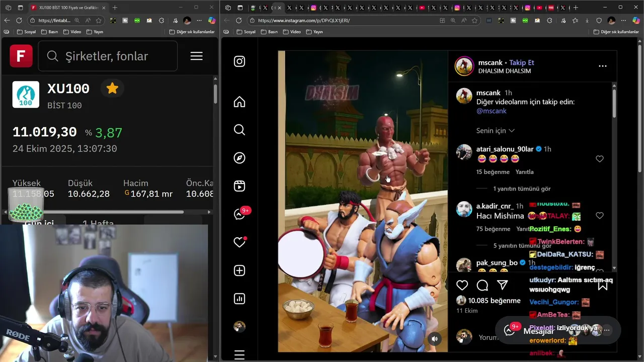Screen dimensions: 644x362
Task: Switch chart to 1 Hafta tab
Action: point(98,223)
